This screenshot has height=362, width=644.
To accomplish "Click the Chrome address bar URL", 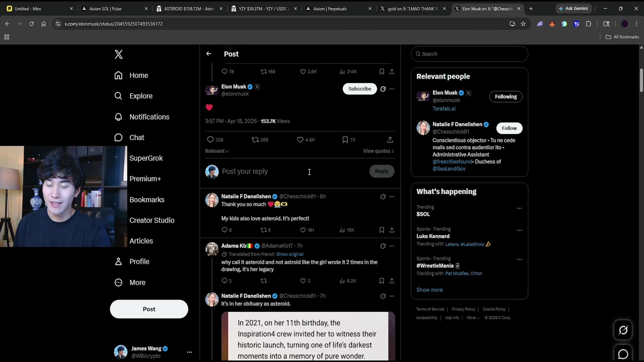I will (x=113, y=24).
